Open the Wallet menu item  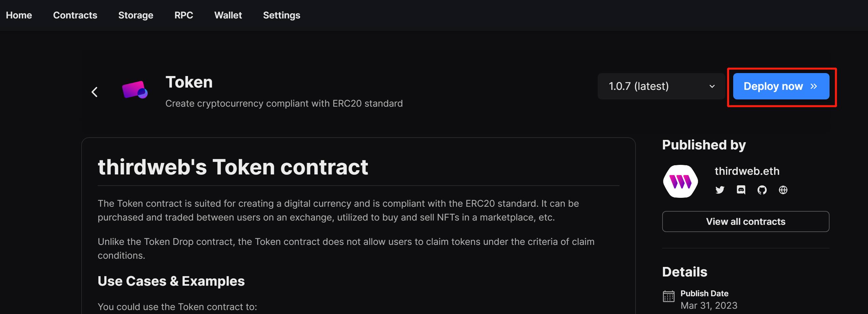pos(228,15)
